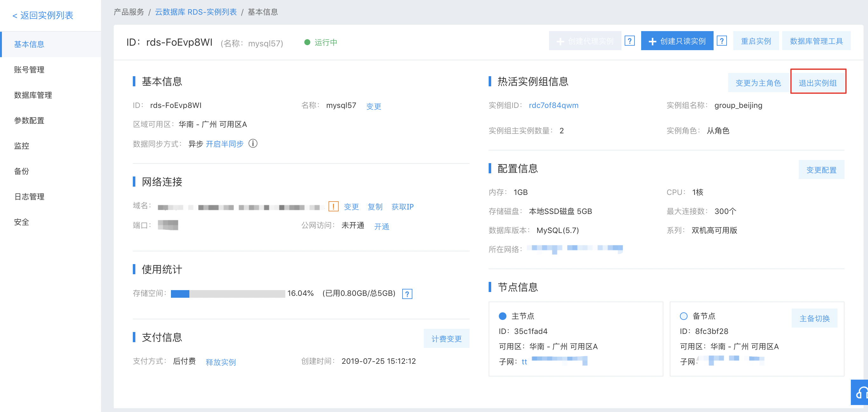Screen dimensions: 868x412
Task: Click 释放实例 link
Action: (x=221, y=362)
